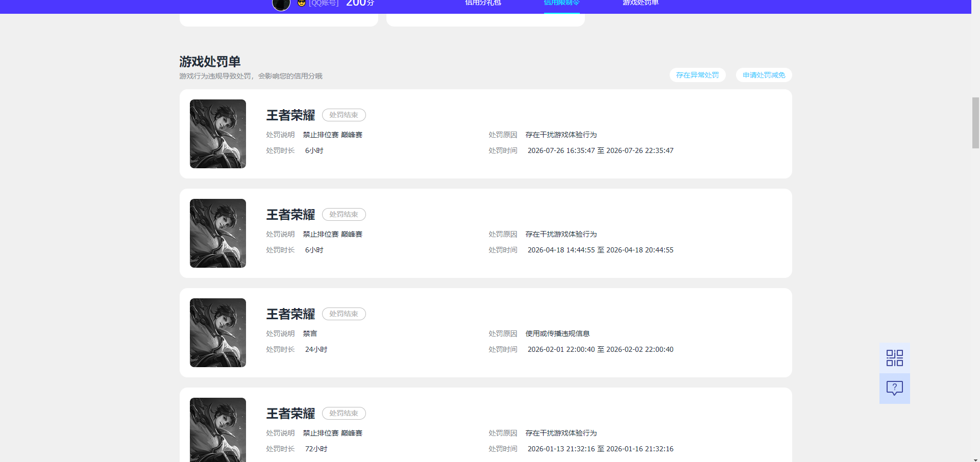Switch to the 信用限制令 tab
980x462 pixels.
click(x=561, y=3)
